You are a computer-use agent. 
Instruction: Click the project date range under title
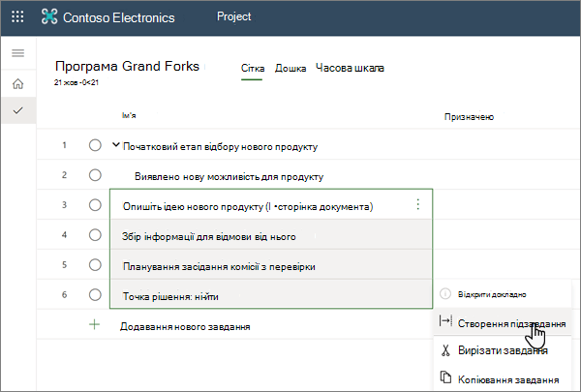coord(76,82)
